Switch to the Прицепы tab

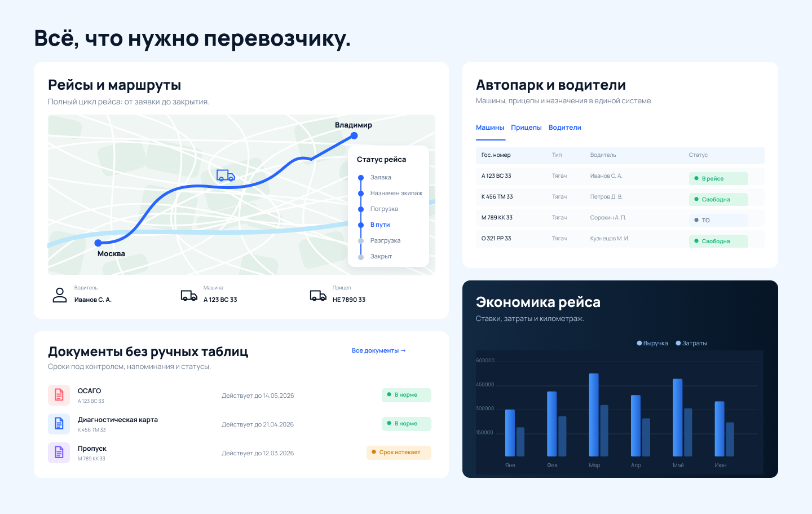click(x=526, y=128)
